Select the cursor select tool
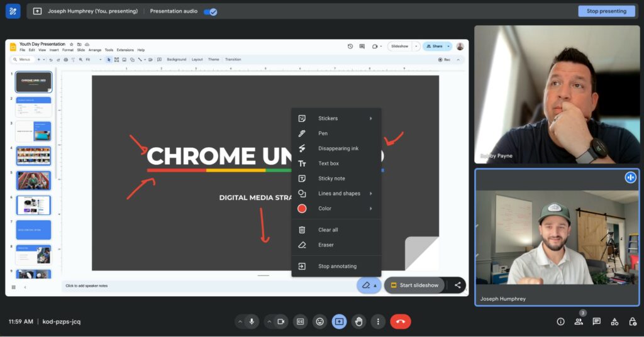 pos(109,60)
